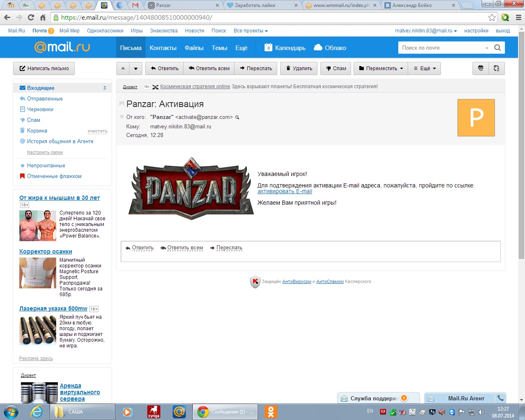Bookmark page with star icon
This screenshot has height=420, width=525.
click(x=492, y=18)
